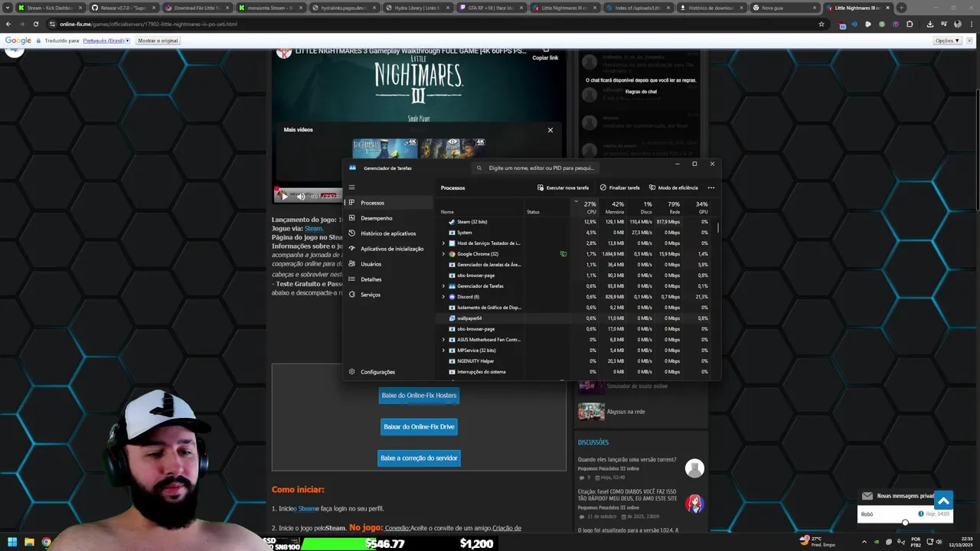Open the Novas mensagens privadas envelope icon
The width and height of the screenshot is (980, 551).
867,496
